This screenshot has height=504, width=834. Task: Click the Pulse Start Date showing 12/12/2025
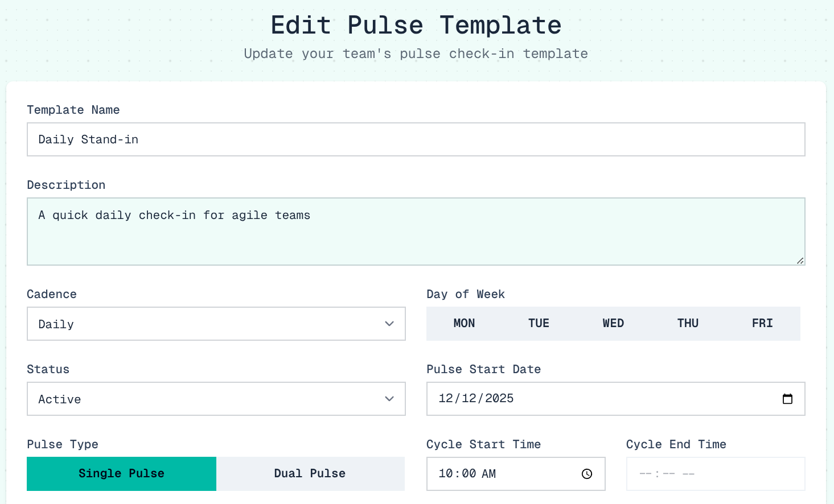(x=569, y=399)
